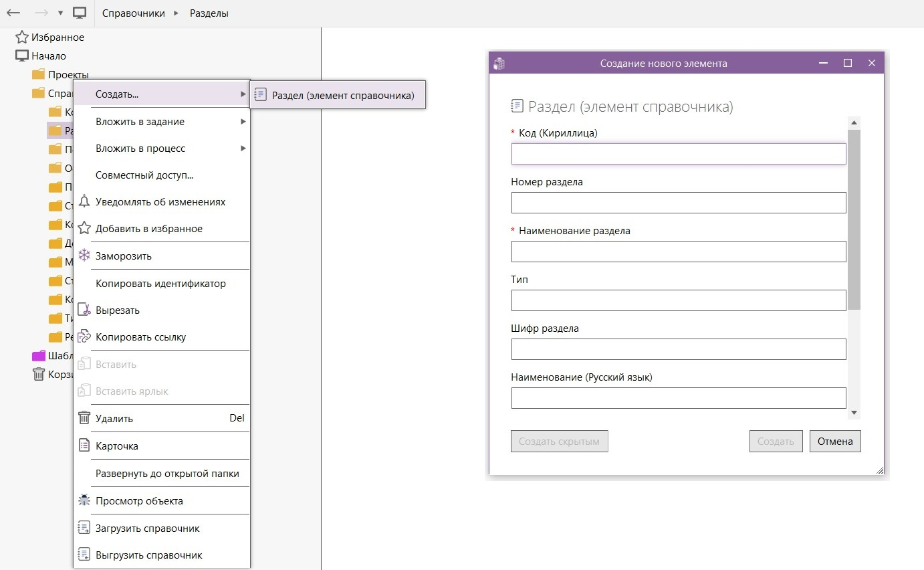Click the Справочники breadcrumb link

[x=134, y=13]
